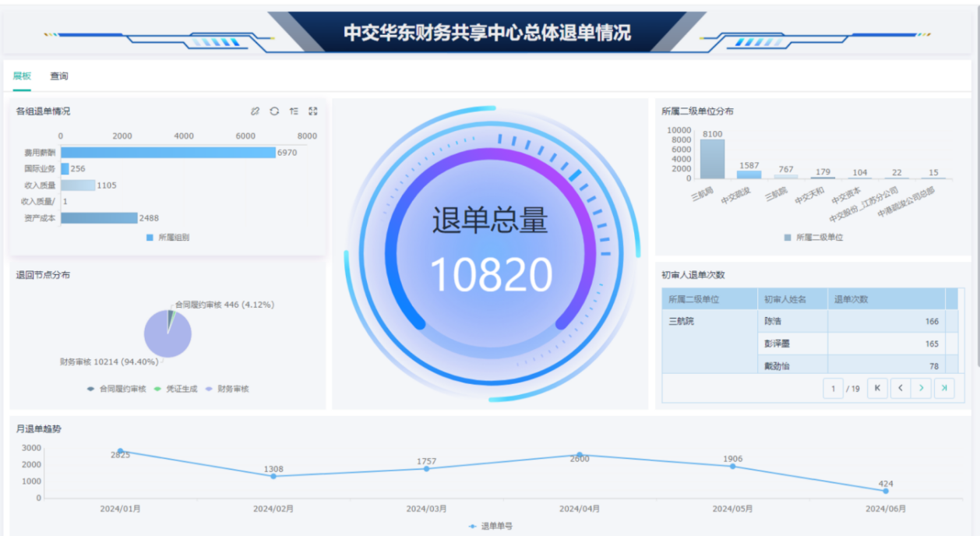This screenshot has width=980, height=536.
Task: Click the link/unlink icon in 各组退单情况 panel
Action: pyautogui.click(x=255, y=111)
